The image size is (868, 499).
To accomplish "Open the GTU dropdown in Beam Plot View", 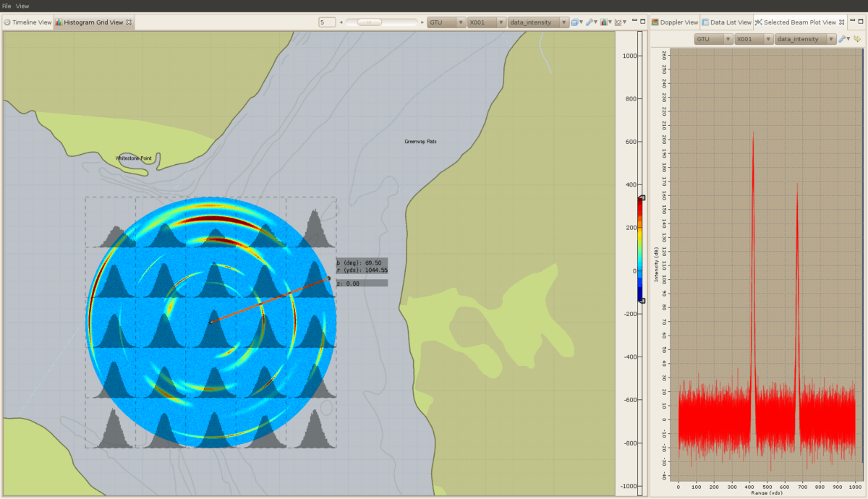I will point(713,39).
